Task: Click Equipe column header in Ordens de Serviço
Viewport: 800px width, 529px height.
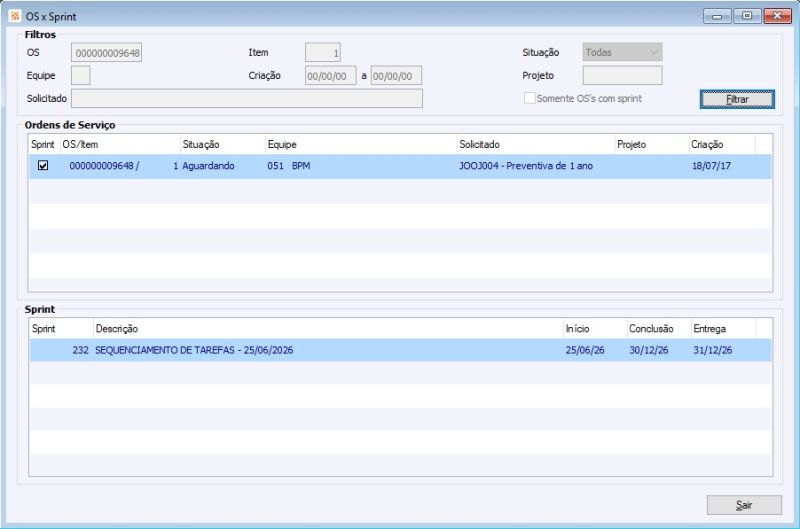Action: point(361,144)
